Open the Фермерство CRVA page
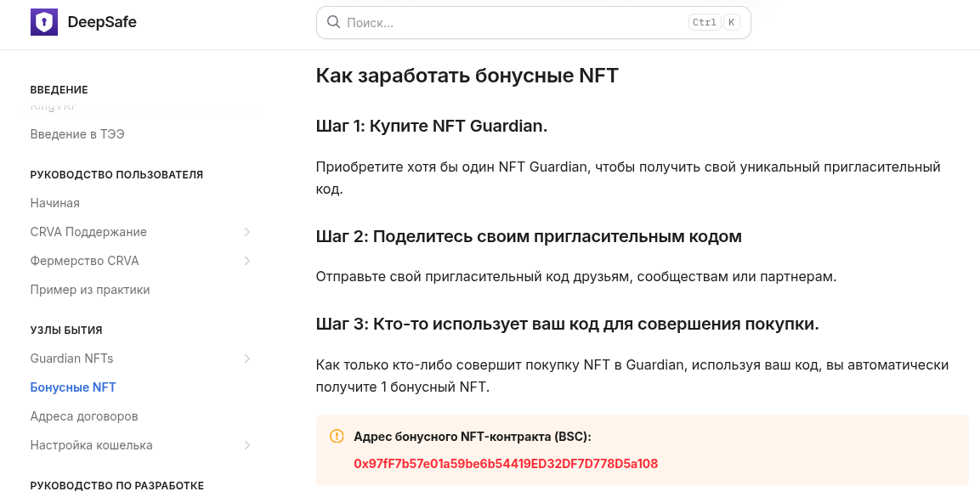The width and height of the screenshot is (980, 497). 84,261
